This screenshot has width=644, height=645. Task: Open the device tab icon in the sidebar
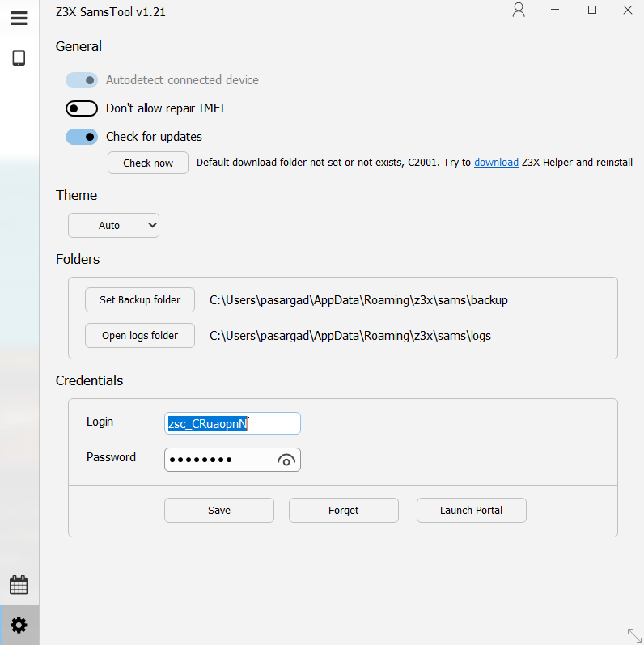point(19,58)
